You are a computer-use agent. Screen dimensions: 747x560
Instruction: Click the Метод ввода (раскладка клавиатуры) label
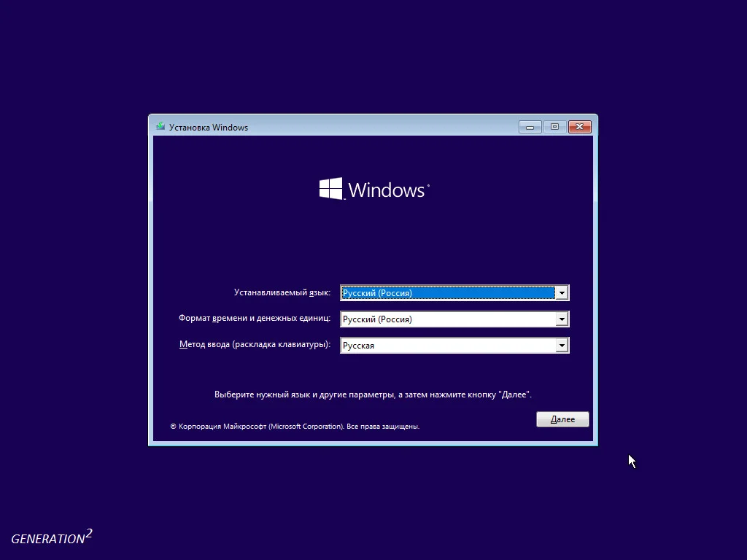click(x=255, y=344)
